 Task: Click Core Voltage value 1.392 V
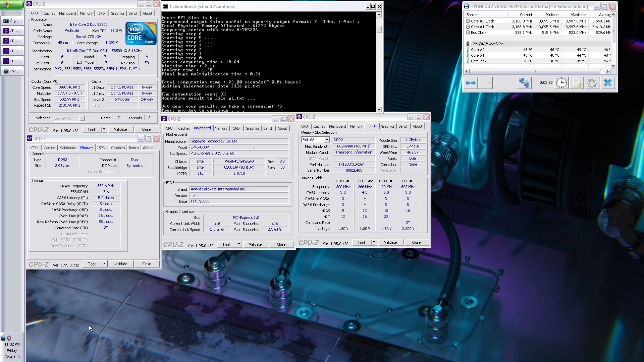click(x=111, y=43)
